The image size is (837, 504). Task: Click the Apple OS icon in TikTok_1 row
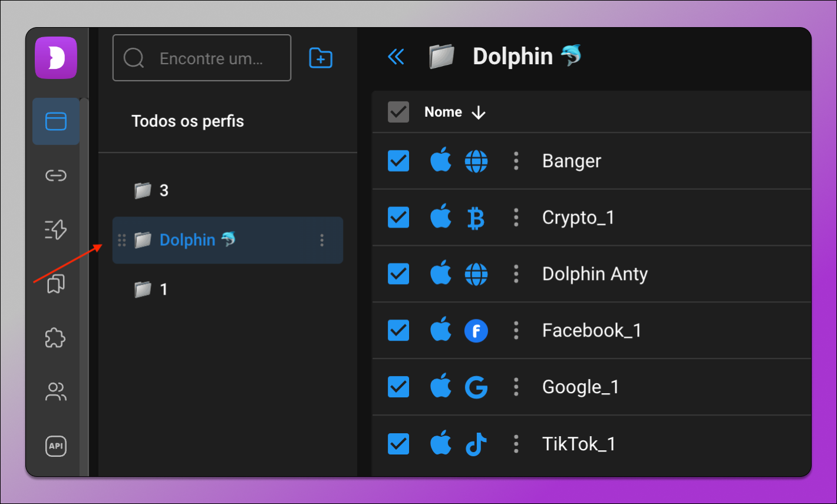(x=441, y=443)
